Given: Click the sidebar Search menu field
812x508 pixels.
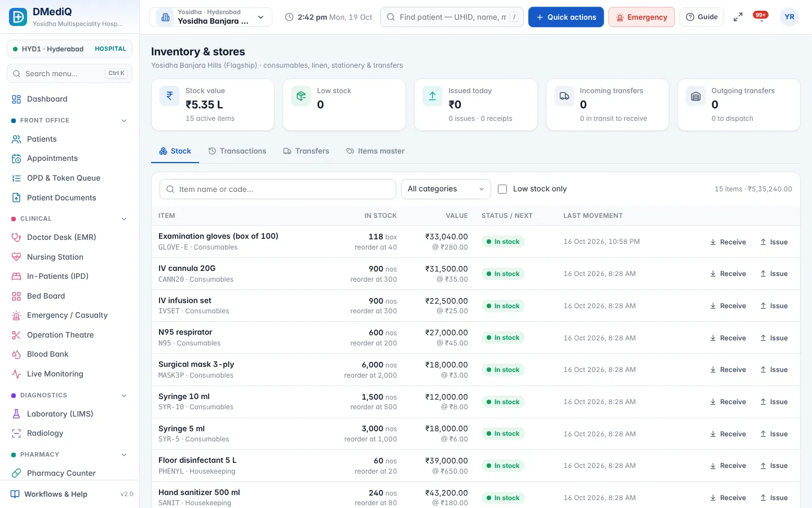Looking at the screenshot, I should point(69,73).
